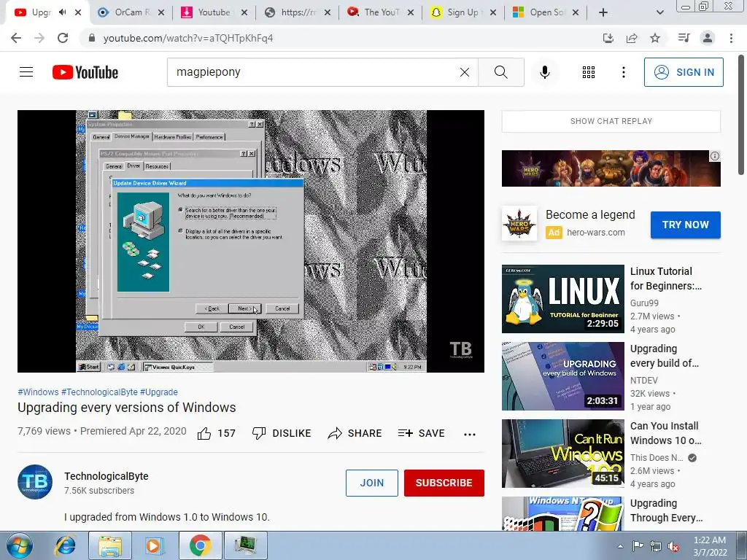Click the address bar URL
This screenshot has height=560, width=747.
187,38
